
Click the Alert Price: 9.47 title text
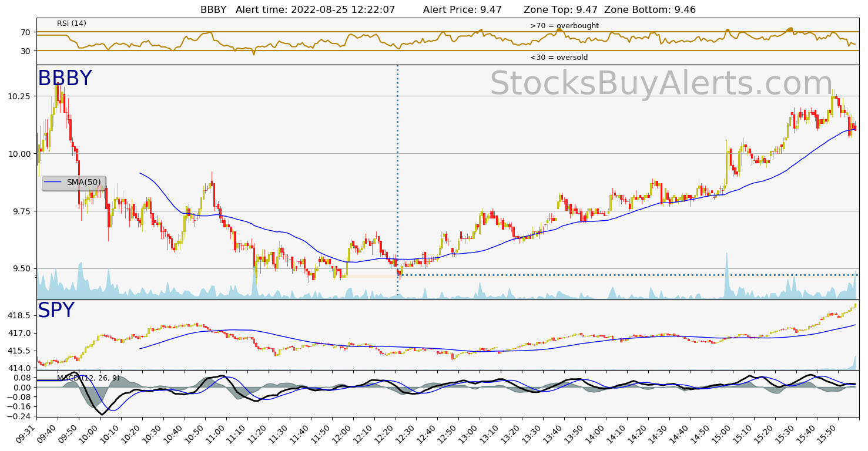click(x=462, y=9)
